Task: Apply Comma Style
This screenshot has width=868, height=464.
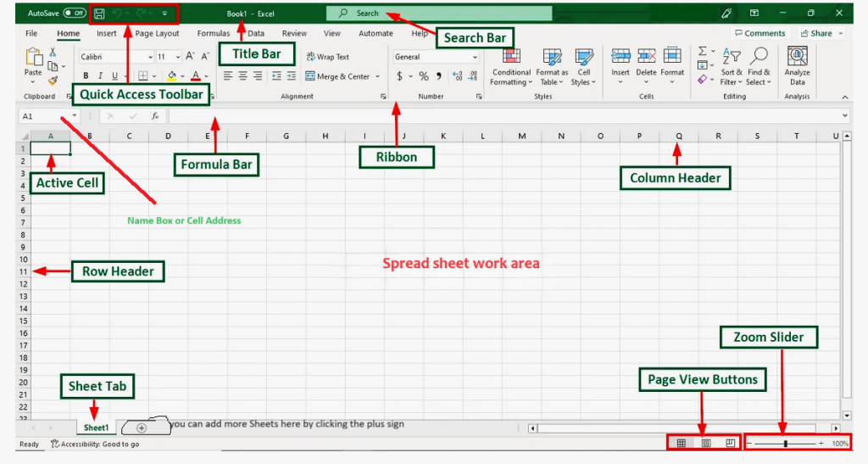Action: click(x=439, y=75)
